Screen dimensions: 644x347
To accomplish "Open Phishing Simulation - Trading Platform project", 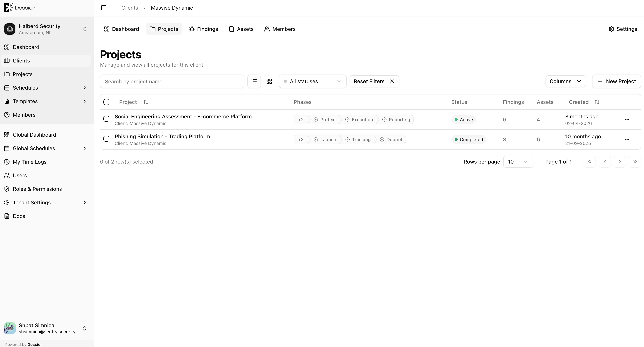I will point(162,136).
